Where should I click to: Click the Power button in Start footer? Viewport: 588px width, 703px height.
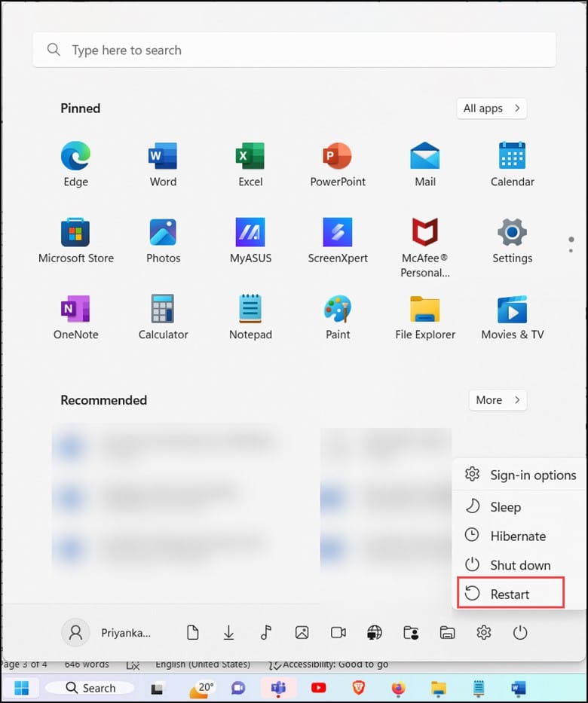pos(520,633)
